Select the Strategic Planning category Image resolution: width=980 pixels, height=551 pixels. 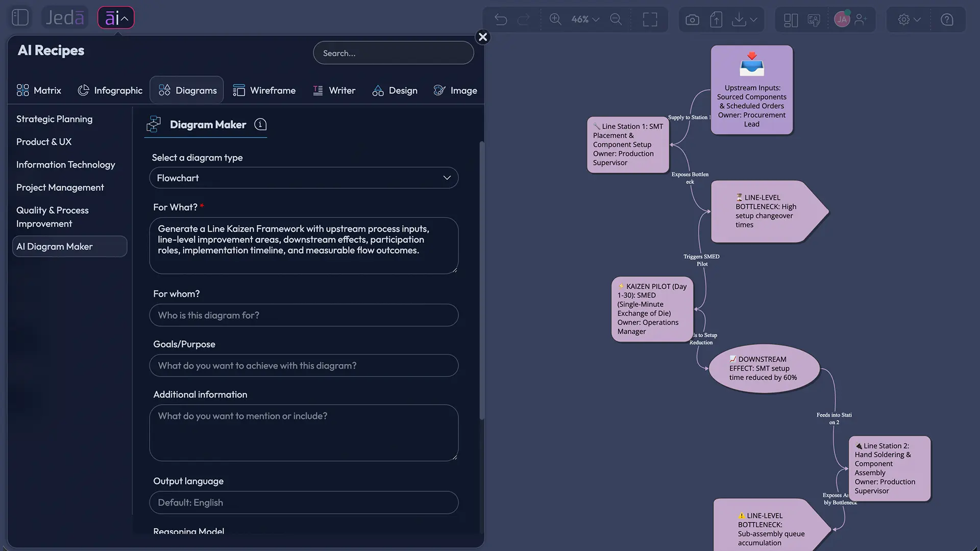tap(55, 119)
